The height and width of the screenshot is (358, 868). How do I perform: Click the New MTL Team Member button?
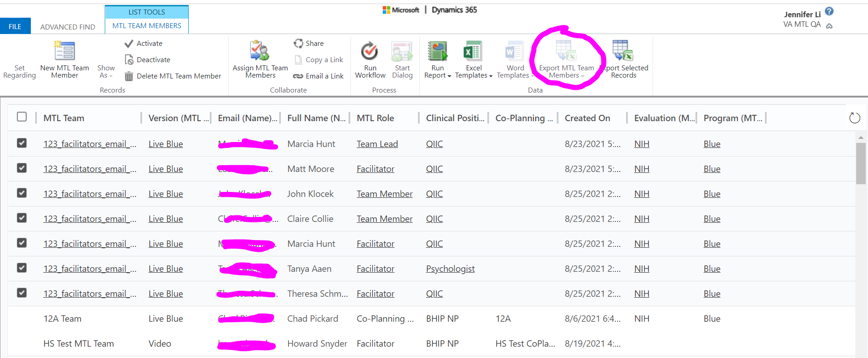click(x=64, y=59)
